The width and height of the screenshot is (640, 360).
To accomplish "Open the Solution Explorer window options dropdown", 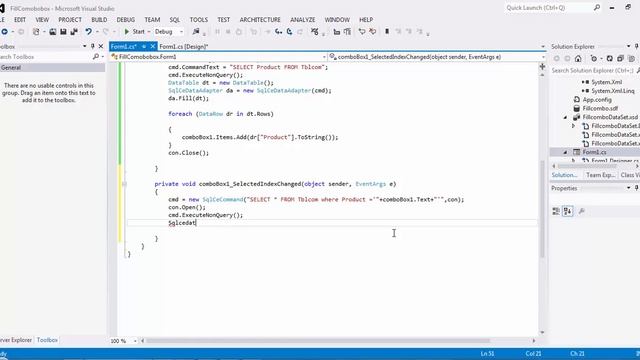I will coord(629,47).
